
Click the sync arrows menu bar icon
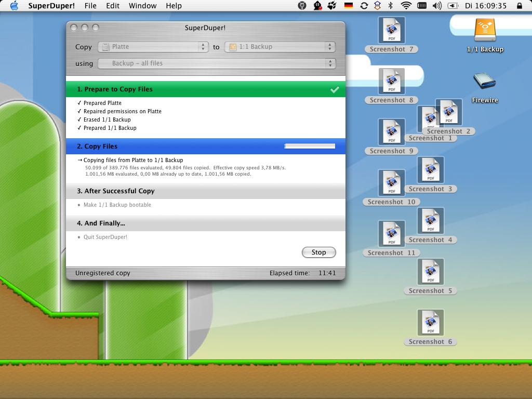click(364, 6)
